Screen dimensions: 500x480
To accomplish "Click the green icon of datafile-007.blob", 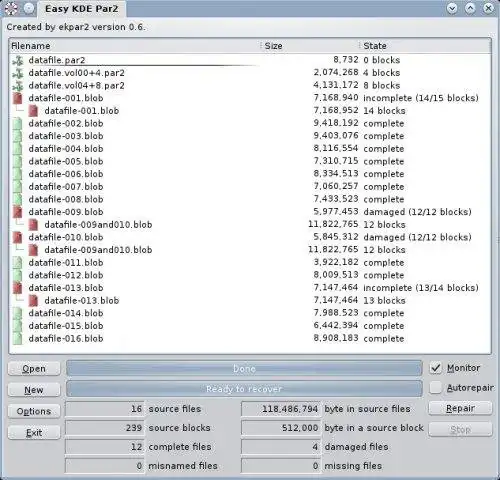I will [x=18, y=187].
